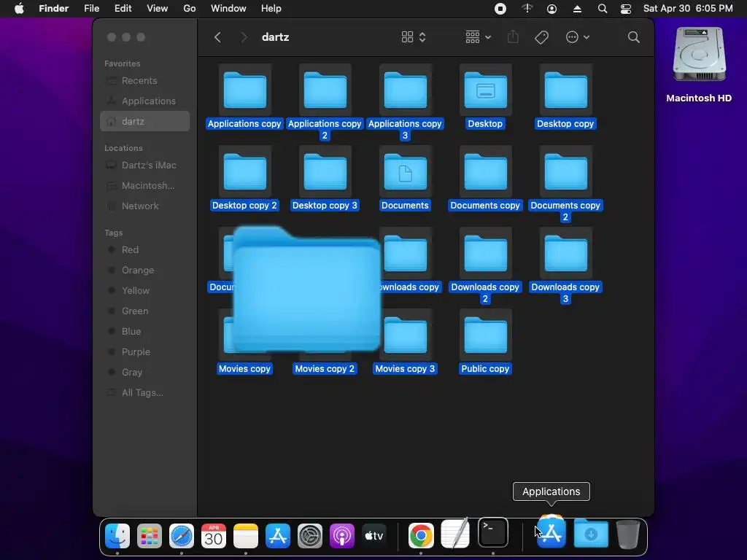This screenshot has width=747, height=560.
Task: Select the Documents copy 2 folder
Action: (565, 172)
